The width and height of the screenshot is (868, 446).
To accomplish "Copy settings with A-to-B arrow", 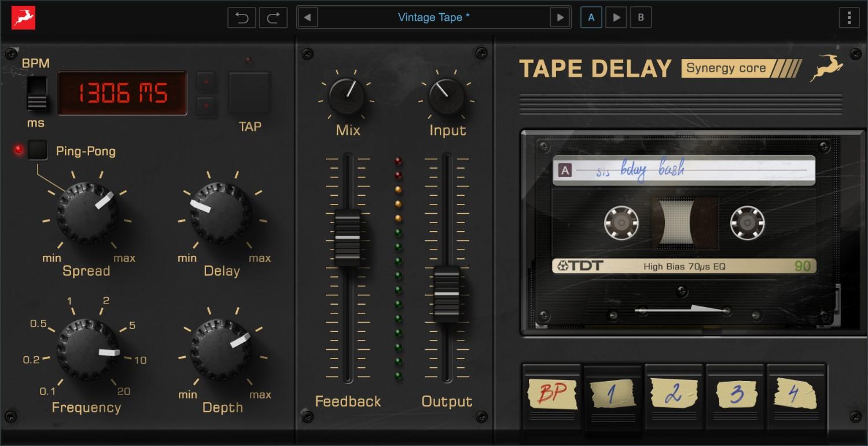I will tap(616, 17).
